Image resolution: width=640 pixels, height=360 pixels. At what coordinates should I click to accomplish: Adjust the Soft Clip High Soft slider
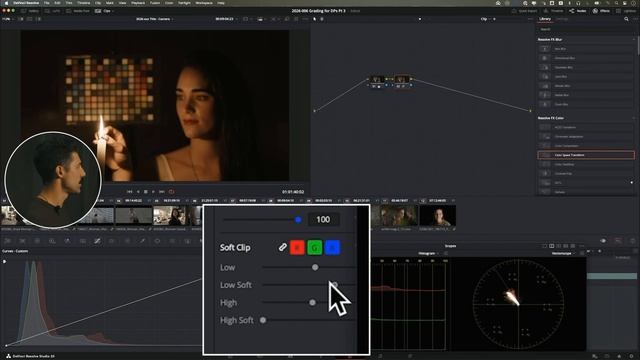pos(263,320)
